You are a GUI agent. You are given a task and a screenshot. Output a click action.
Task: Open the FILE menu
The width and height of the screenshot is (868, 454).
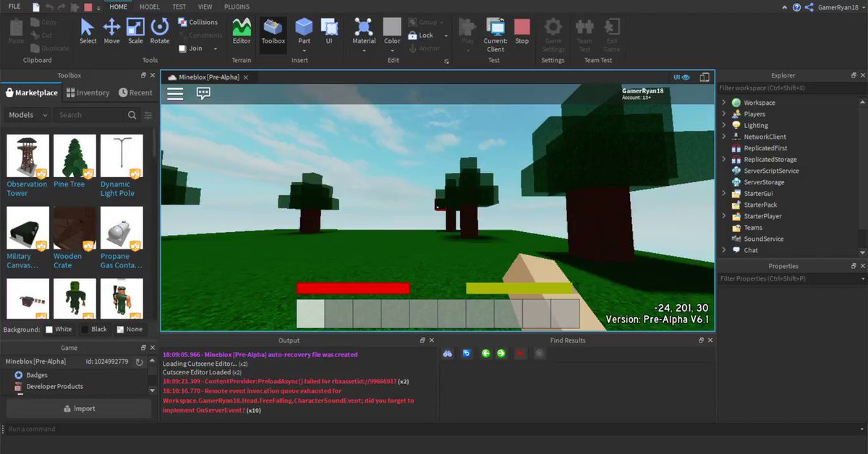point(14,7)
